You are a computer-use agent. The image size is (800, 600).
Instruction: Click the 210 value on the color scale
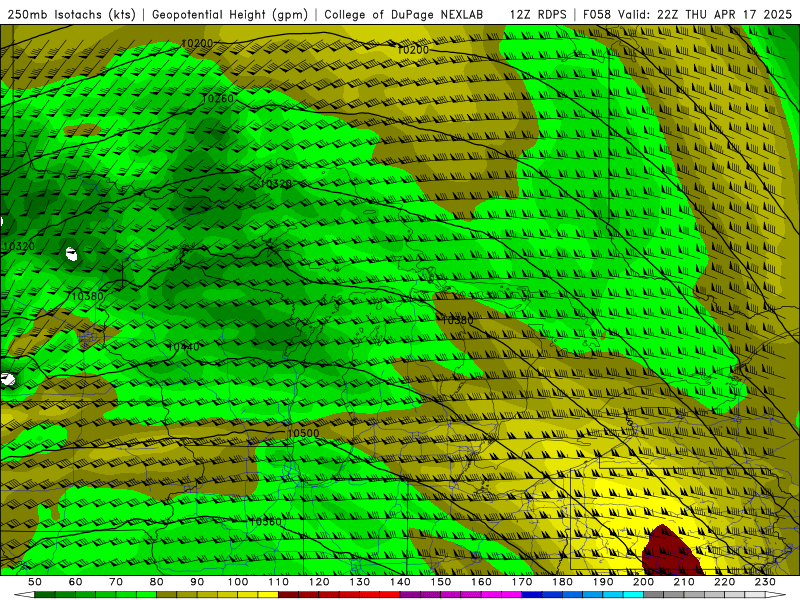tap(684, 582)
